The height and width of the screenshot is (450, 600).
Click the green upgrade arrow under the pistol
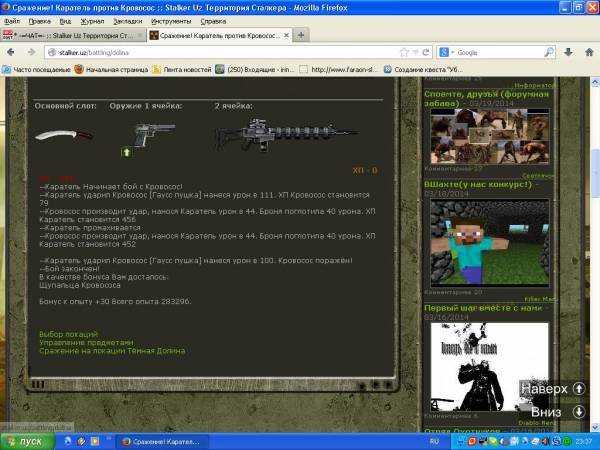click(x=127, y=152)
